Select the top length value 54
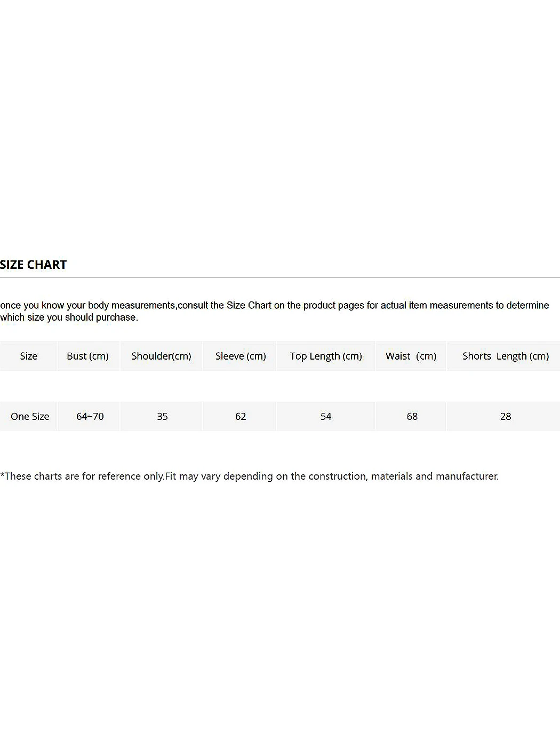 coord(326,416)
